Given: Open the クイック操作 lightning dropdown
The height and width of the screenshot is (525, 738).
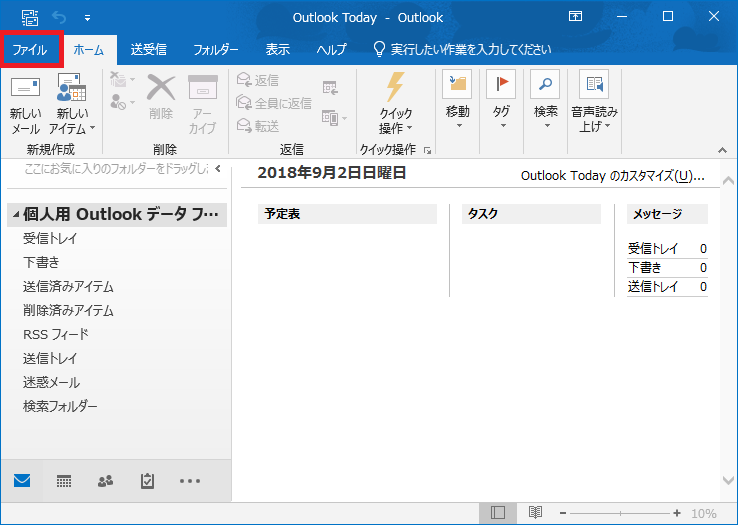Looking at the screenshot, I should [x=395, y=104].
